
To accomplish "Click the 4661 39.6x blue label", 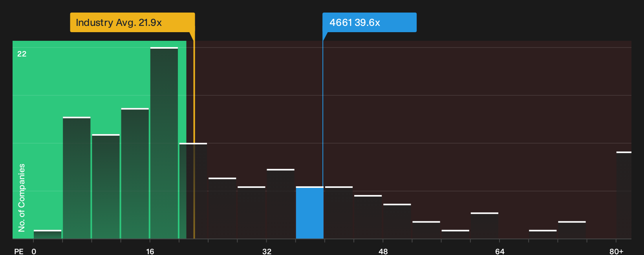I will (x=369, y=22).
